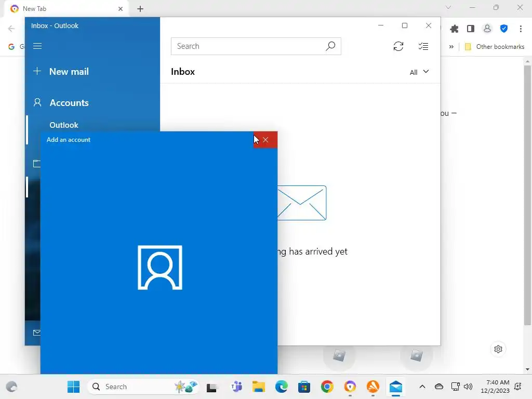Click the Add an account title text
This screenshot has width=532, height=399.
[x=69, y=140]
